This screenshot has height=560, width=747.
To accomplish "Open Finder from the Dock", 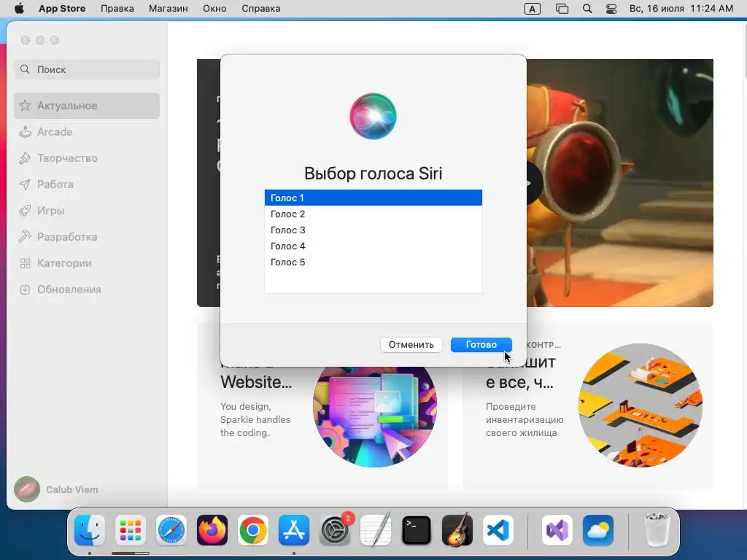I will [x=90, y=530].
